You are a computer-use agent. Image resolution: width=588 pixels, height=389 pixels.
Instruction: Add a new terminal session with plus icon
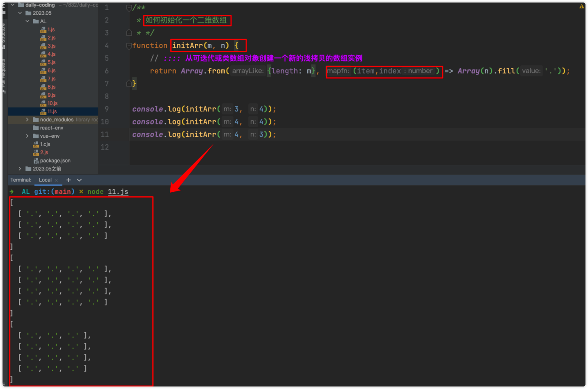[69, 180]
